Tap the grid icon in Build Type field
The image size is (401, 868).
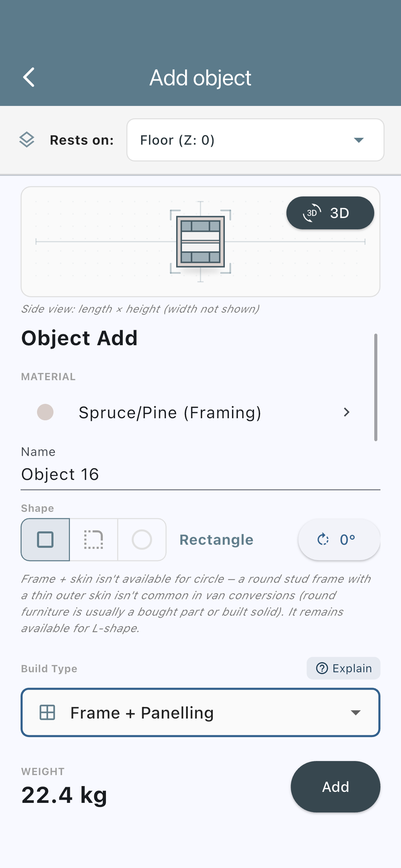(47, 712)
